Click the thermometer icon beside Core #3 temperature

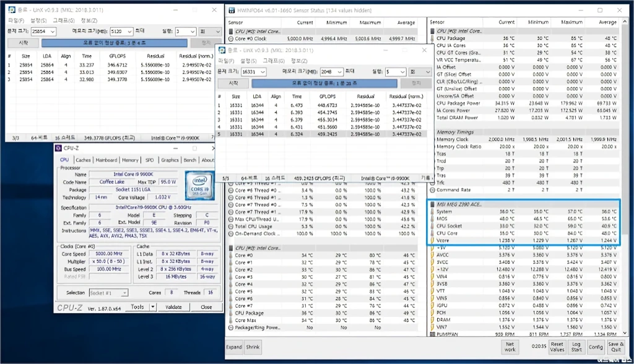[x=231, y=277]
